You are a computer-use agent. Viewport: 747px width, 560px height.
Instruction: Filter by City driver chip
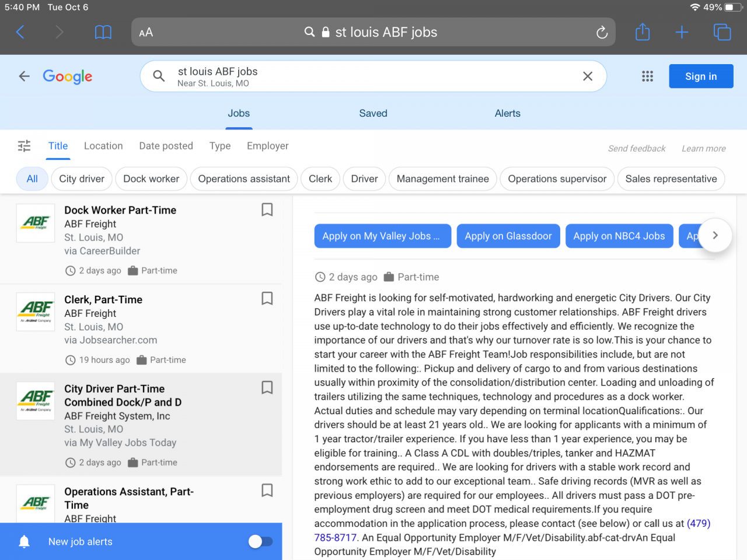pyautogui.click(x=82, y=178)
